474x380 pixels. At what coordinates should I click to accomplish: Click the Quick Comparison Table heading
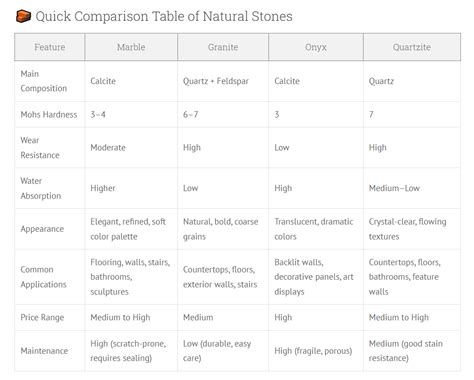coord(164,16)
